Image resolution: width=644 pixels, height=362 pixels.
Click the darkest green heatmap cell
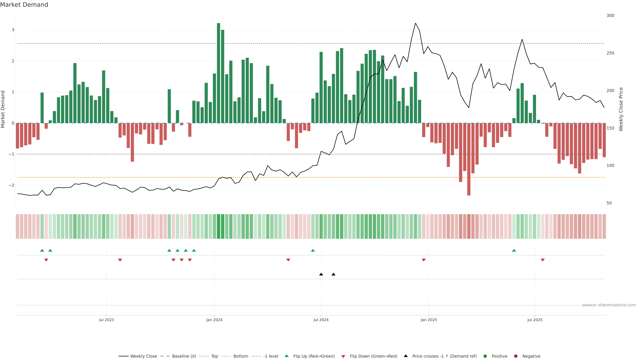coord(219,226)
